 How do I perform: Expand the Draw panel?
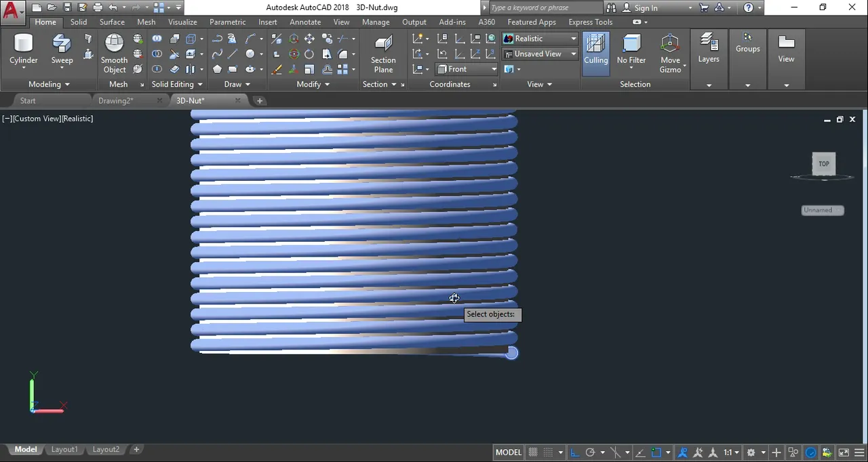point(237,84)
